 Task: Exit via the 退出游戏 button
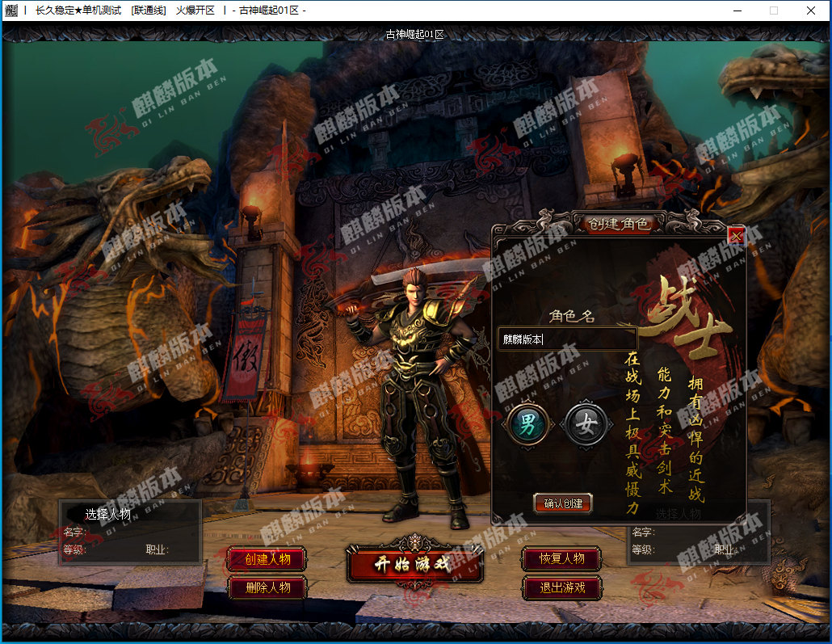(562, 587)
